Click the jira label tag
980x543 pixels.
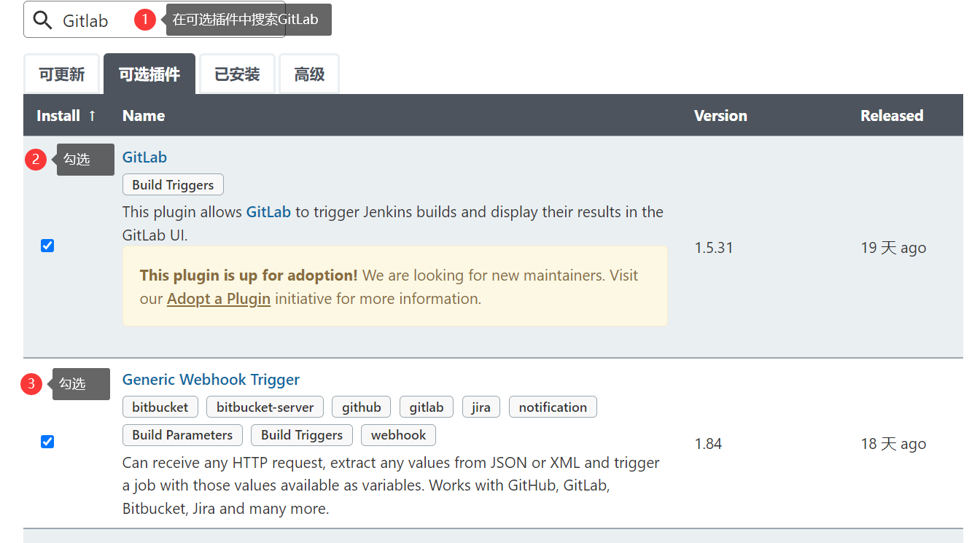coord(481,407)
